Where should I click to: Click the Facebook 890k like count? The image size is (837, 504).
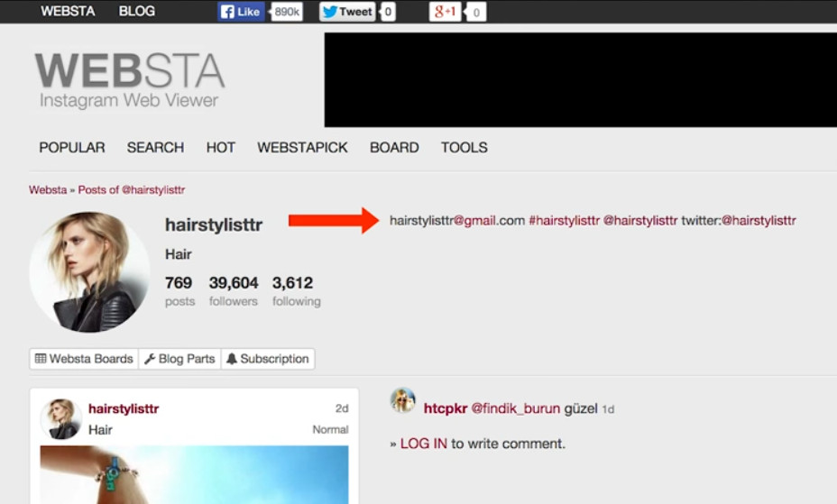tap(287, 12)
